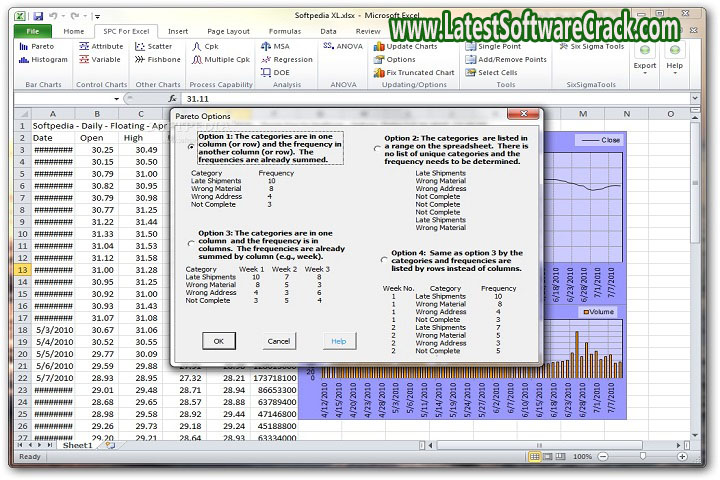The image size is (720, 480).
Task: Click the Select All corner button
Action: [x=22, y=114]
